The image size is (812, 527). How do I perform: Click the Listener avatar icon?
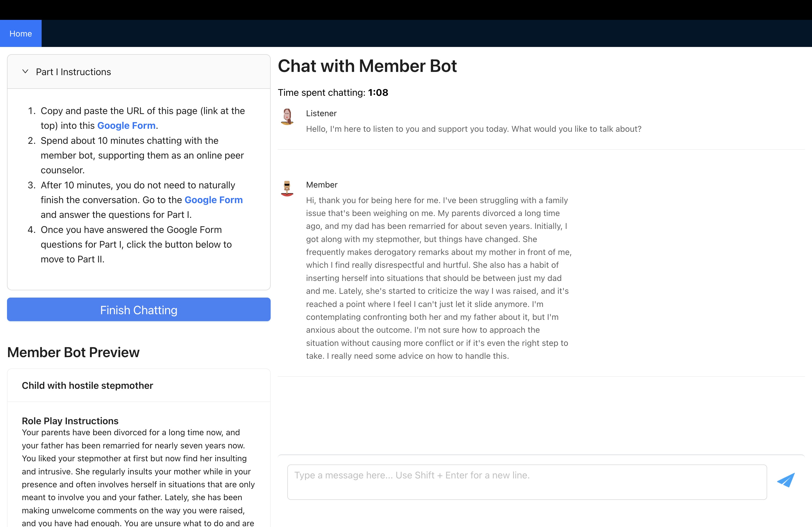(287, 116)
